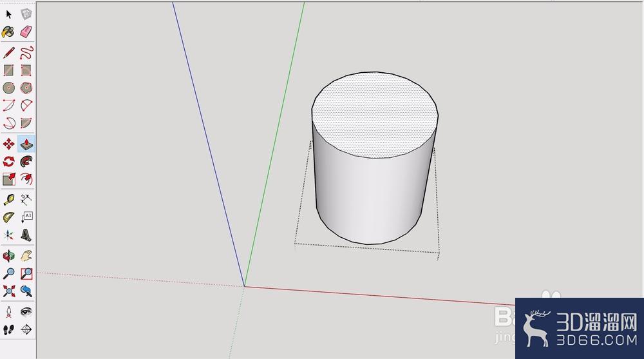Activate the Freehand squiggle tool
Screen dimensions: 644x359
coord(26,53)
